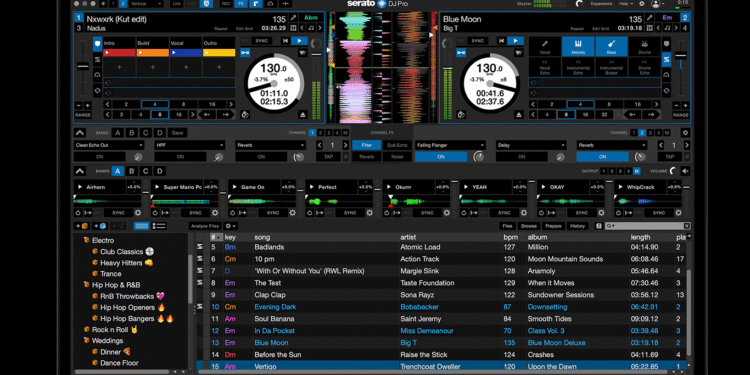750x375 pixels.
Task: Click Edit Grid on Nxwxrk deck
Action: [244, 29]
